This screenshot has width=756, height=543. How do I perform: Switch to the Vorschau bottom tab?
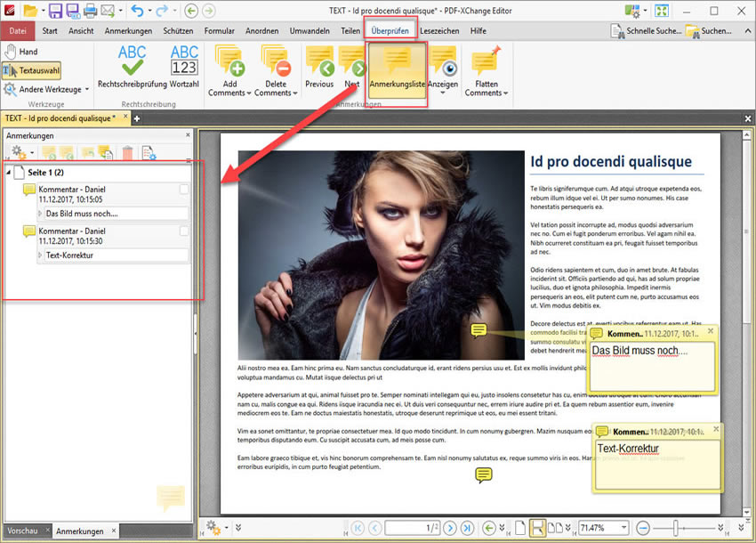(x=22, y=531)
